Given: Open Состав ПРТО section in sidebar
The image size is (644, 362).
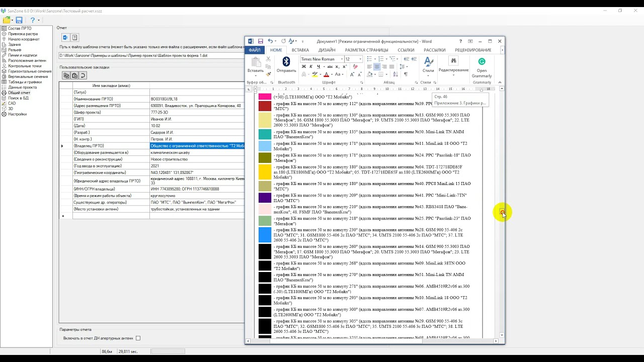Looking at the screenshot, I should coord(20,29).
